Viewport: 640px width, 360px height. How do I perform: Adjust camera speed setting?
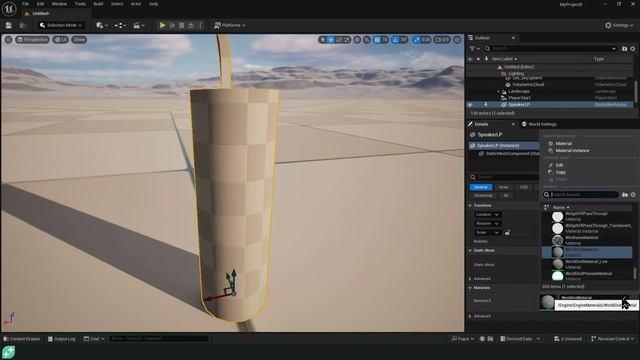(x=442, y=40)
